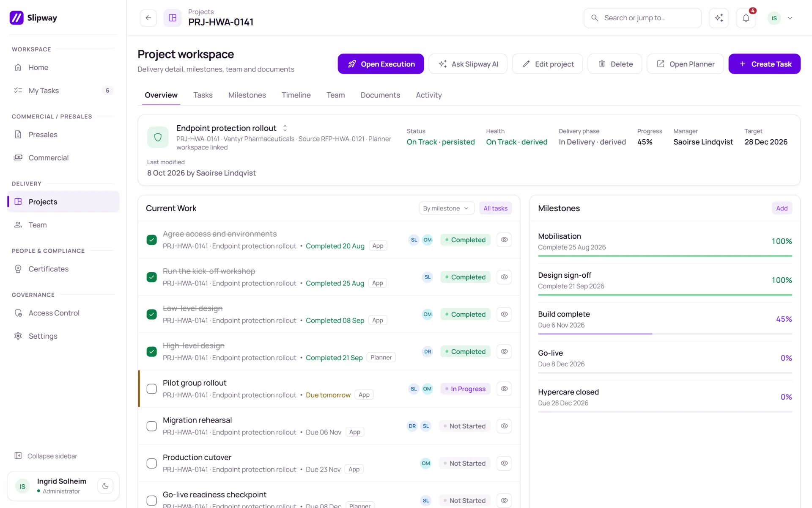Click Open Execution button
Screen dimensions: 812x508
point(381,64)
